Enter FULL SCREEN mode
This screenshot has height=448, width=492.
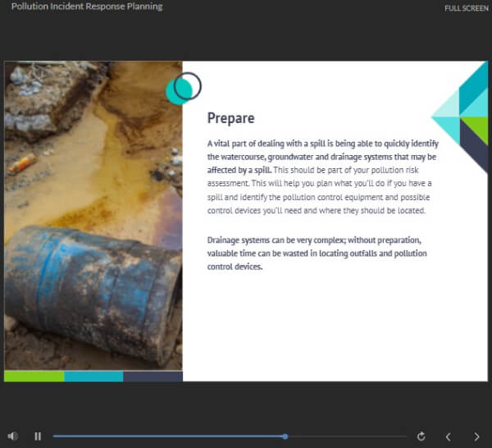point(466,8)
